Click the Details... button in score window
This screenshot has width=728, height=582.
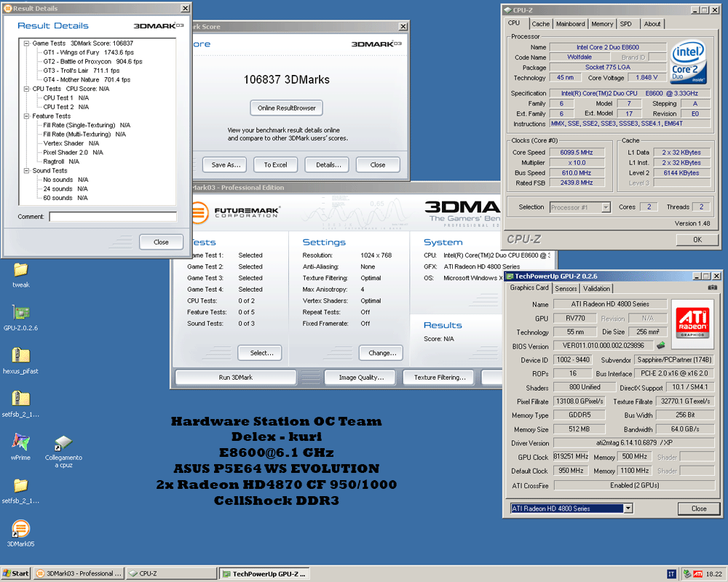328,164
